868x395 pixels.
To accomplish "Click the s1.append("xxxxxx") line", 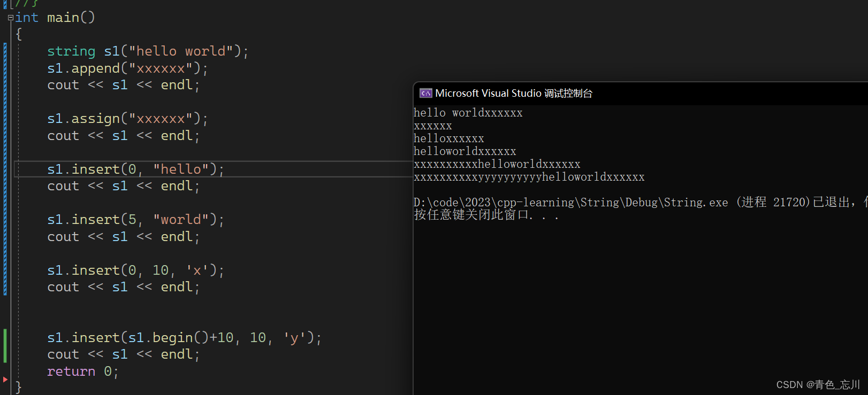I will coord(127,68).
